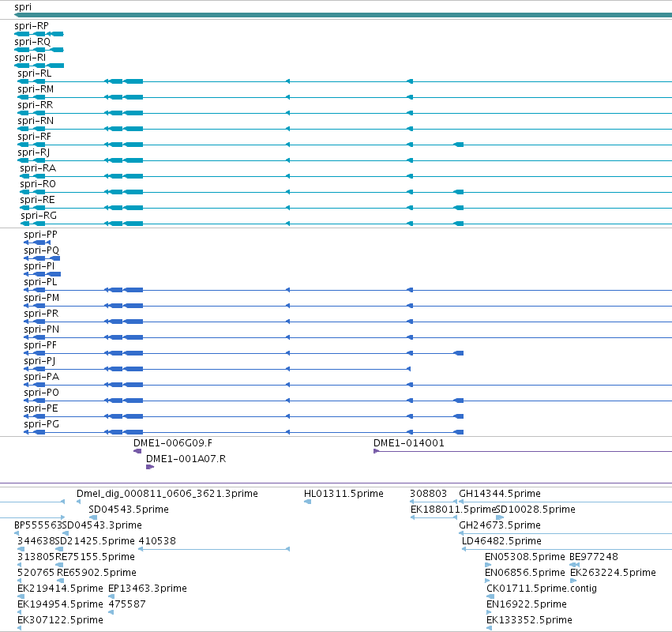Open the BE977248 EST label

[594, 558]
